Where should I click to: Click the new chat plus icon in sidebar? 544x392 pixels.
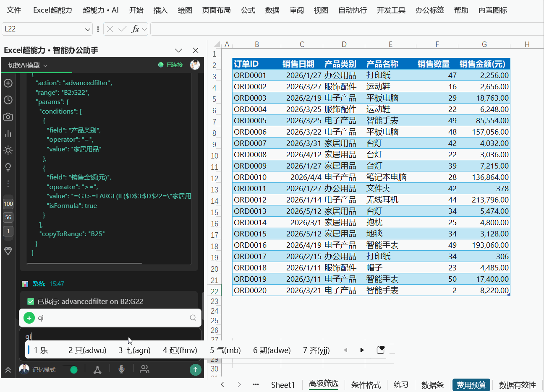click(x=8, y=83)
